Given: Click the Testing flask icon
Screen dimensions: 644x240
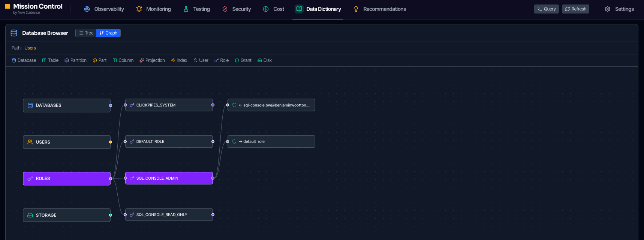Looking at the screenshot, I should click(x=186, y=9).
